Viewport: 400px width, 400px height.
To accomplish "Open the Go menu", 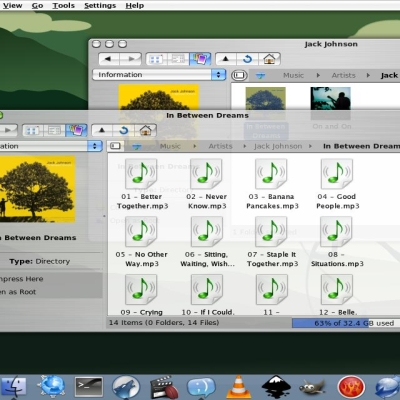I will click(x=37, y=5).
